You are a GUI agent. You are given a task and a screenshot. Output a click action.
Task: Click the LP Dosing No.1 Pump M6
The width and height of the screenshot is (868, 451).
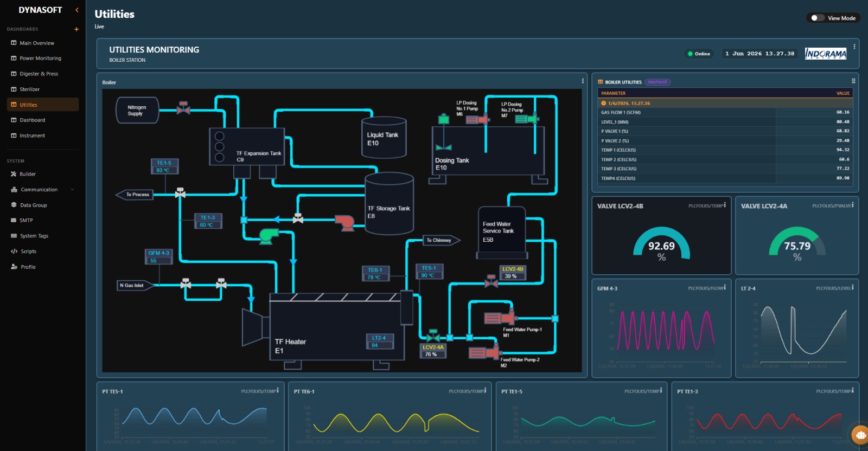(477, 119)
